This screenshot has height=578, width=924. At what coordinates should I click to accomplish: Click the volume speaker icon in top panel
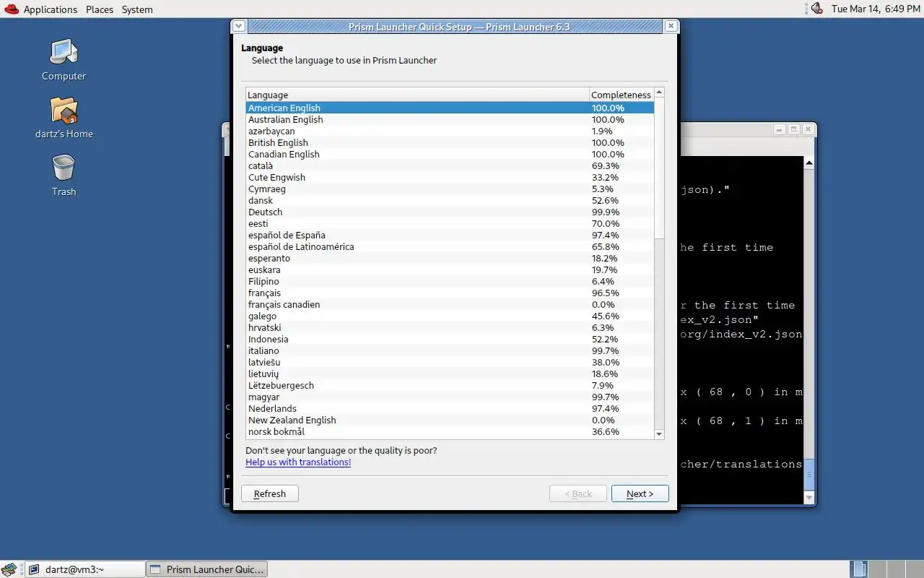coord(816,9)
